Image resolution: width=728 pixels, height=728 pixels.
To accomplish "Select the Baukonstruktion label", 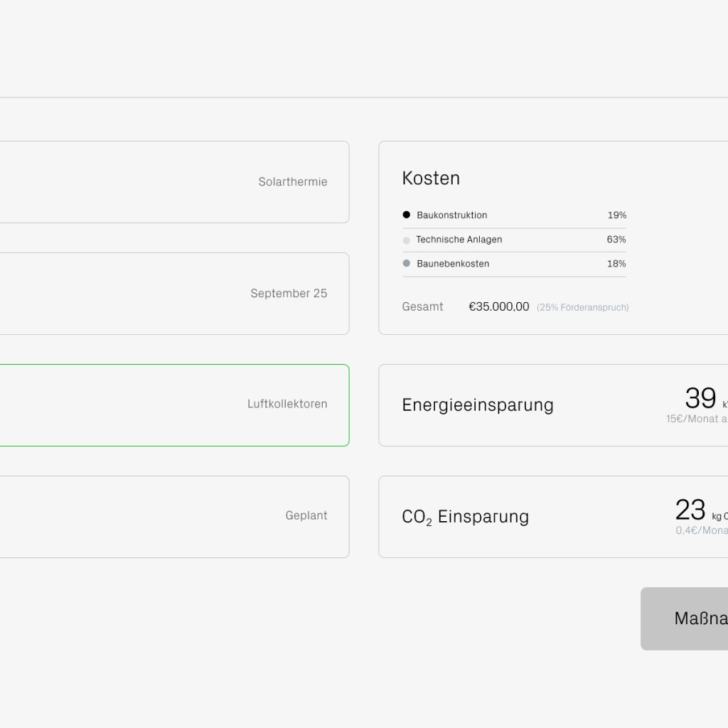I will tap(451, 215).
